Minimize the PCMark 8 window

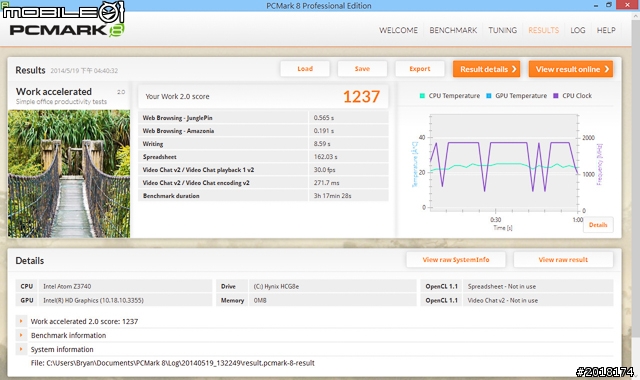pos(596,5)
